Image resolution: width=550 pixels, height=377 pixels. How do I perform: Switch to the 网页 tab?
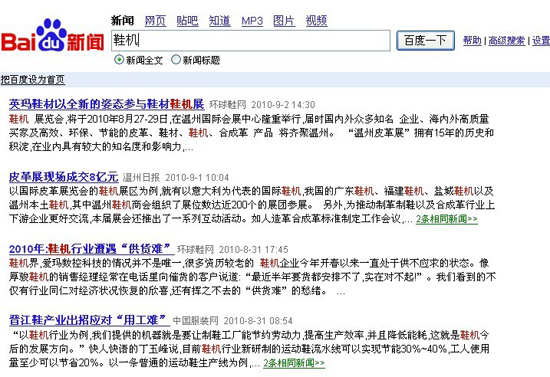pos(155,21)
